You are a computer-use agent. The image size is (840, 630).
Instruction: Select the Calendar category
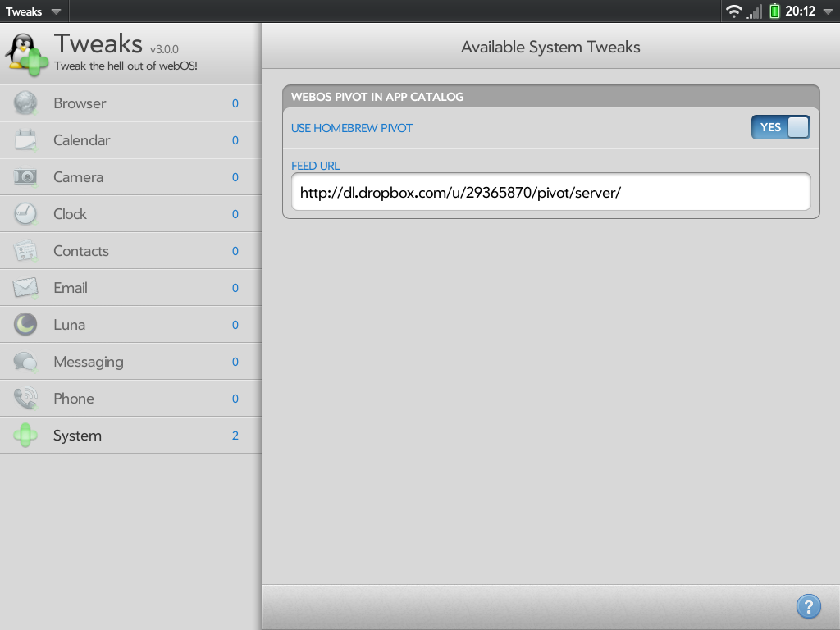tap(130, 139)
